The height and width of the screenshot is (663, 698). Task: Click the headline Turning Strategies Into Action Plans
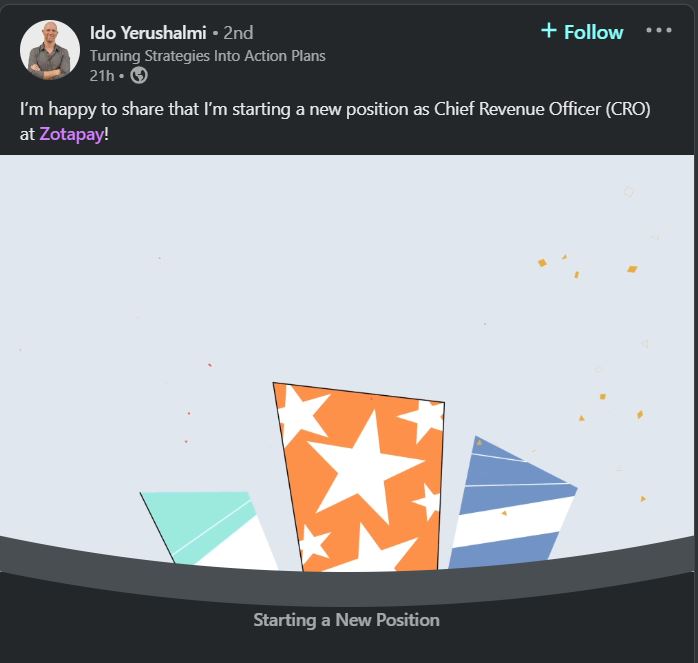coord(207,56)
